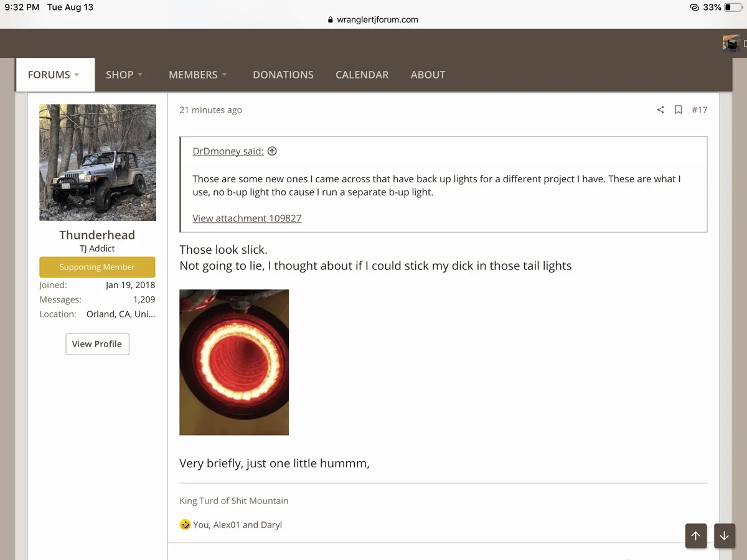Tap the lock icon in the address bar
The image size is (747, 560).
(x=331, y=20)
